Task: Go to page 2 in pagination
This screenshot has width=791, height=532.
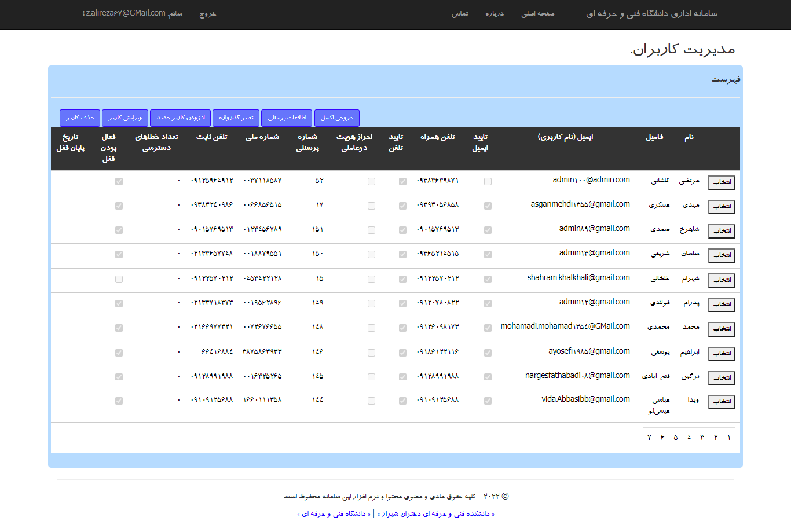Action: pos(716,438)
